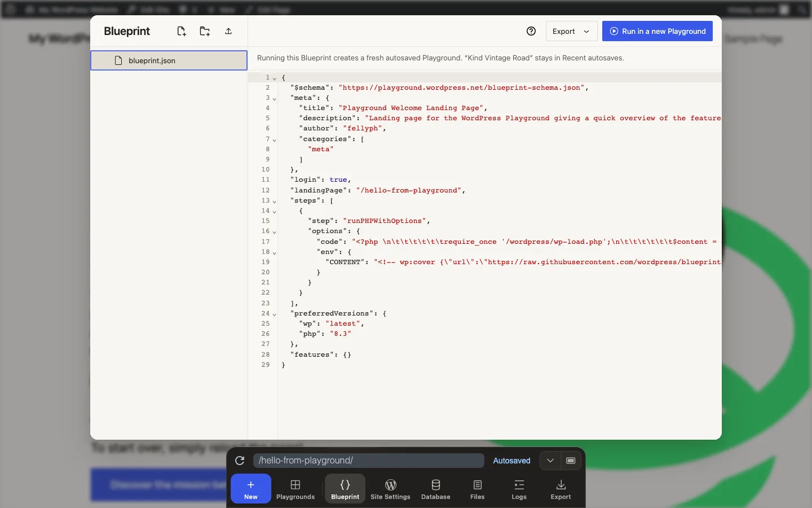The width and height of the screenshot is (812, 508).
Task: Collapse the root object at line 1
Action: pyautogui.click(x=275, y=78)
